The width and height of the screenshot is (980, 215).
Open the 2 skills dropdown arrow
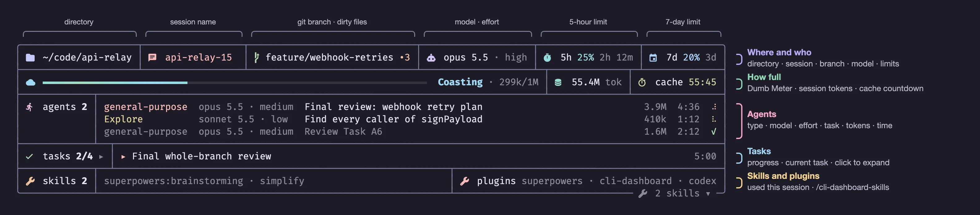[x=708, y=194]
